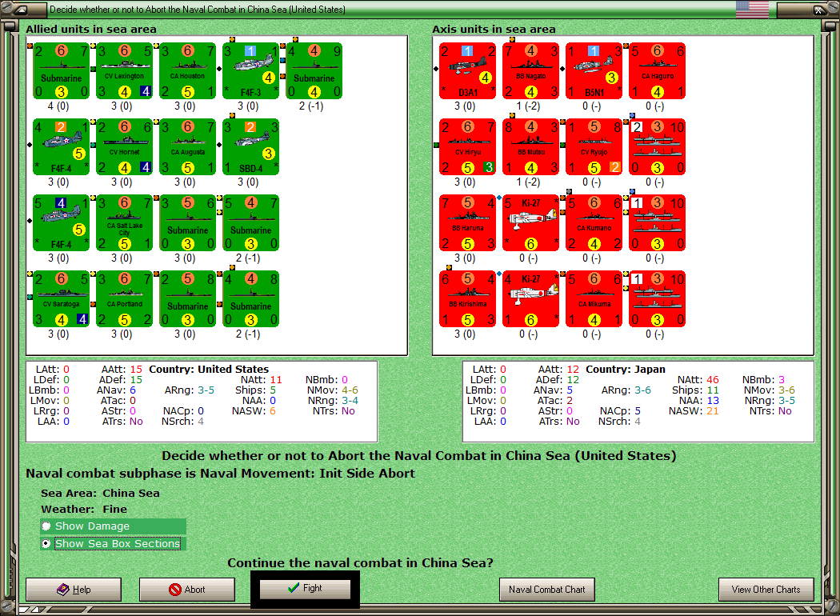This screenshot has height=616, width=840.
Task: Click the window close button in title bar
Action: [x=818, y=10]
